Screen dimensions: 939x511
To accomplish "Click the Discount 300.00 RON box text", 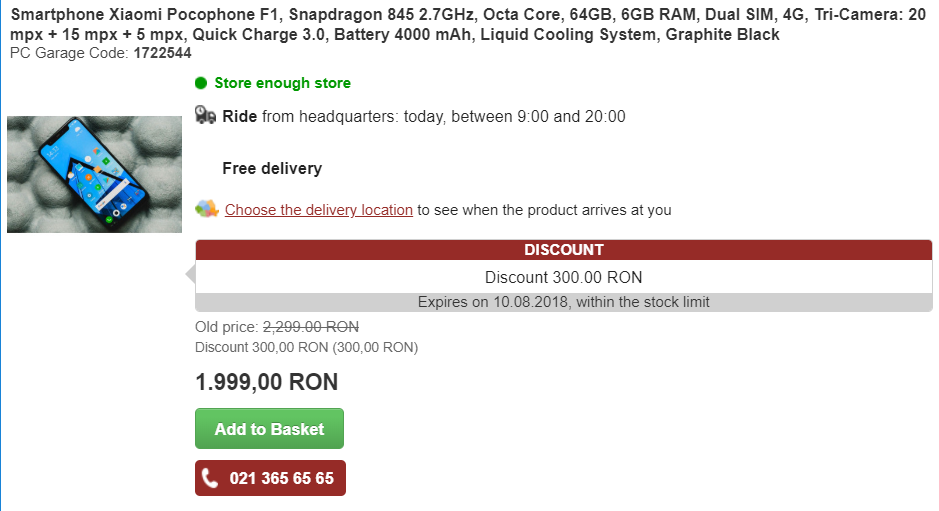I will pyautogui.click(x=563, y=277).
